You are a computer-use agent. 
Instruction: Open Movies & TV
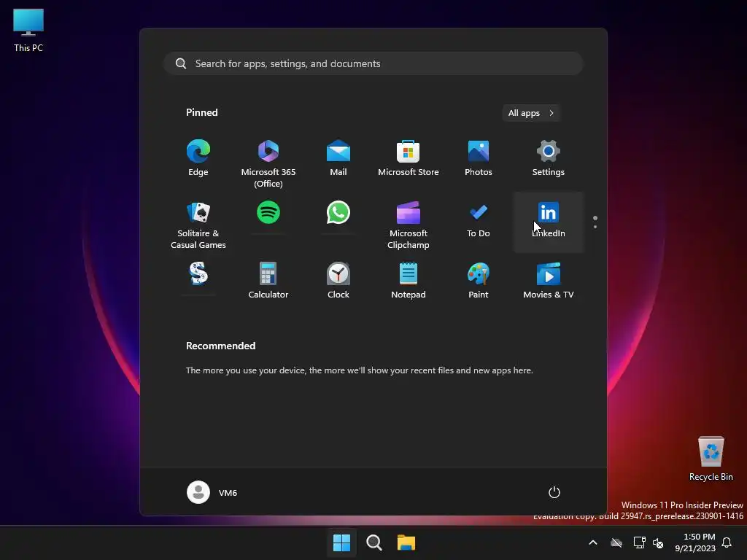tap(549, 281)
